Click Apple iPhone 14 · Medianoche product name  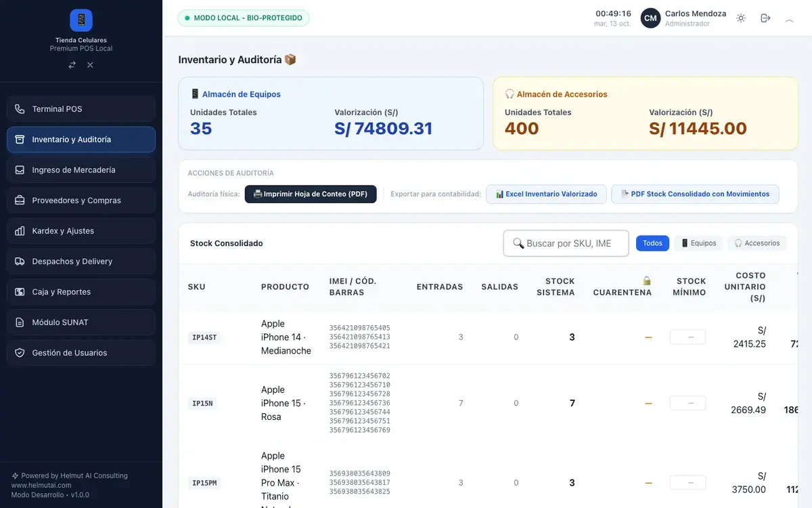tap(286, 337)
